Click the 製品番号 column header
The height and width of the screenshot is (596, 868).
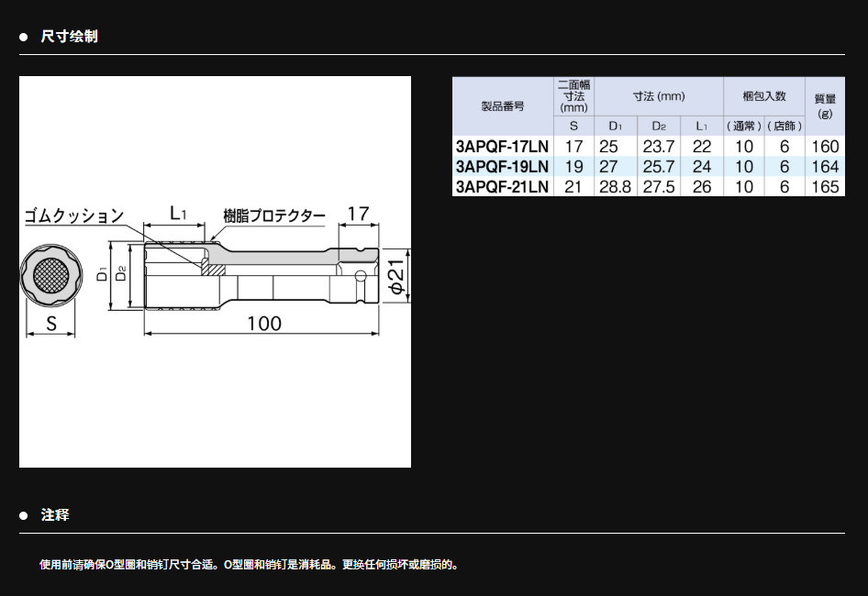502,106
